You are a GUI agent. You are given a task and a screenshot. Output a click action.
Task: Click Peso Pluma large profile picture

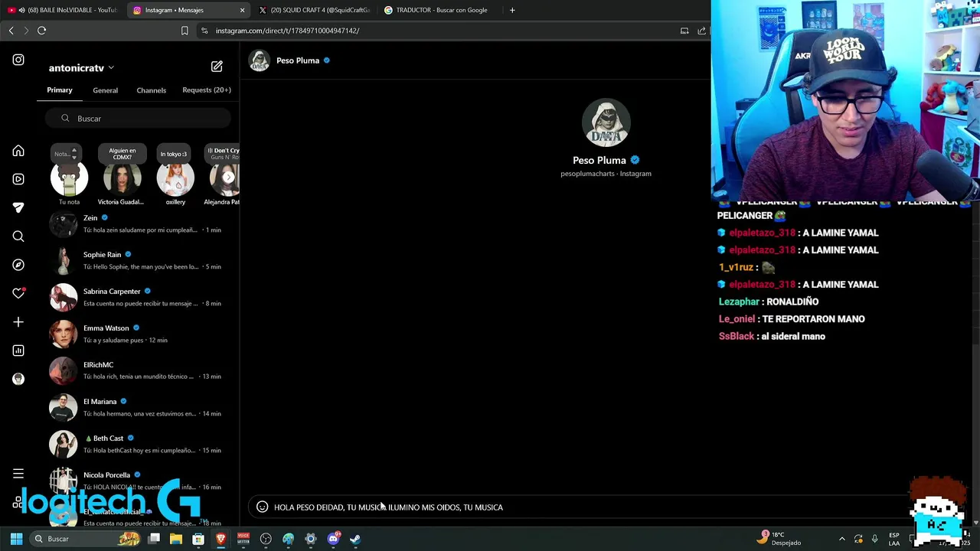606,122
